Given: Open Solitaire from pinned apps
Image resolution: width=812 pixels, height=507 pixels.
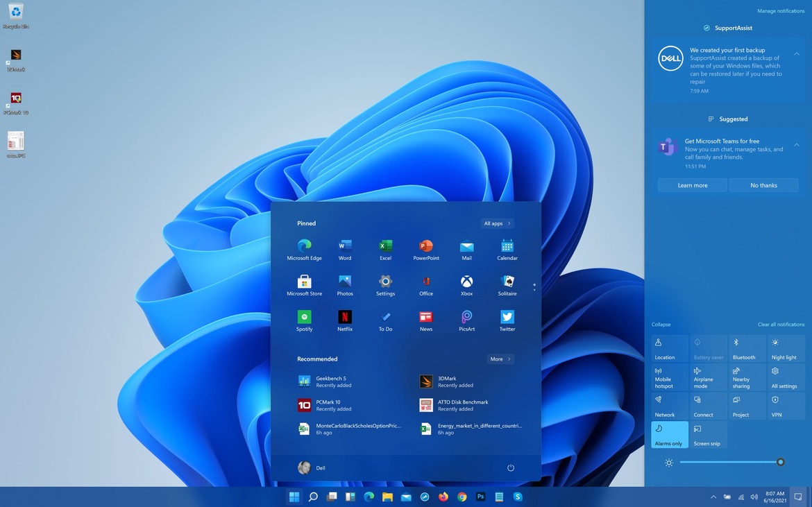Looking at the screenshot, I should point(507,284).
